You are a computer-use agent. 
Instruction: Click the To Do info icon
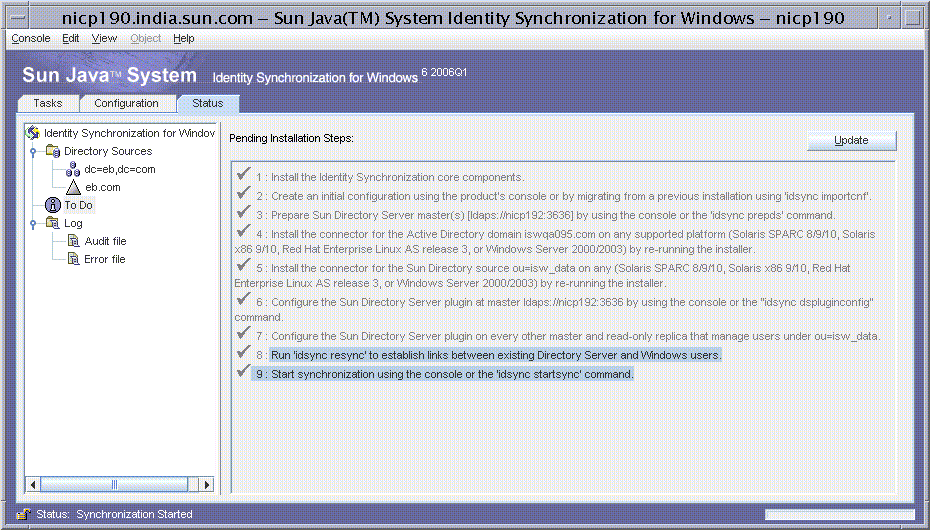coord(53,205)
